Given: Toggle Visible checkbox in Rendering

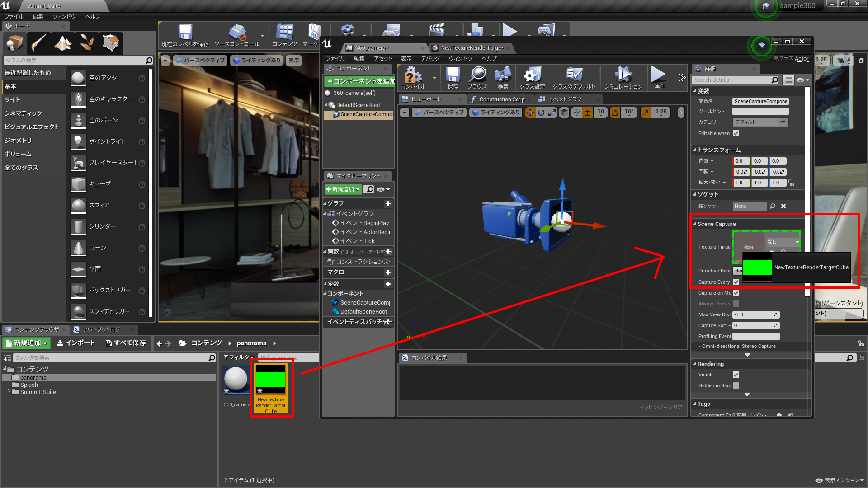Looking at the screenshot, I should (x=736, y=375).
